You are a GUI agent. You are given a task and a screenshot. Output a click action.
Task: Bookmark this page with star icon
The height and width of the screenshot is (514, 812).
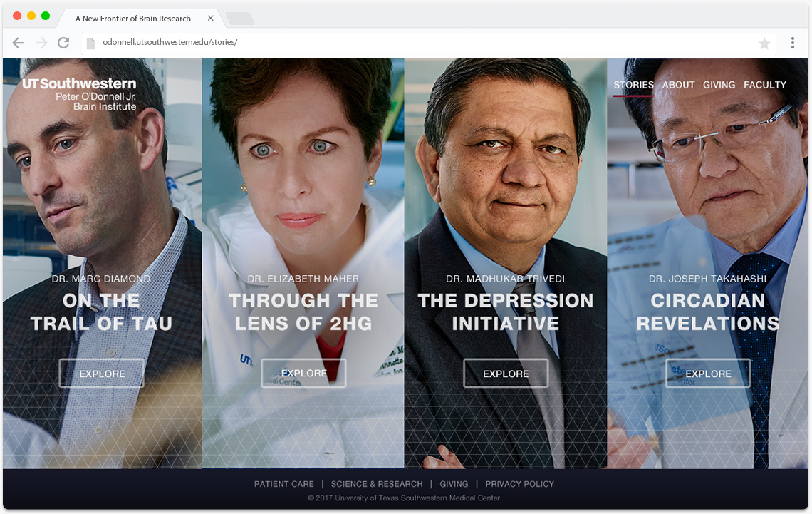(764, 43)
